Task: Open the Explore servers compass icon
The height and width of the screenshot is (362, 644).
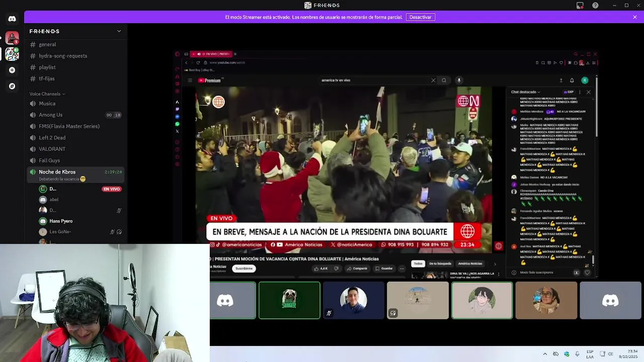Action: pyautogui.click(x=12, y=86)
